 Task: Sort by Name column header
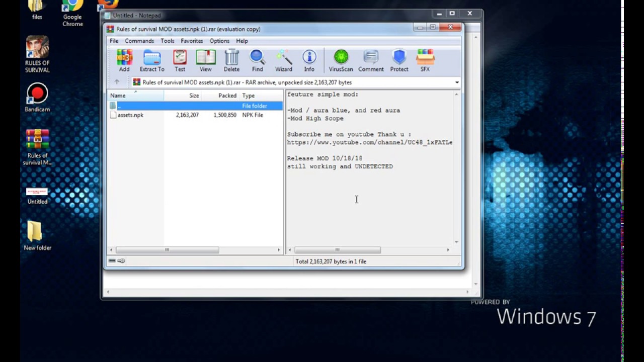click(x=135, y=96)
